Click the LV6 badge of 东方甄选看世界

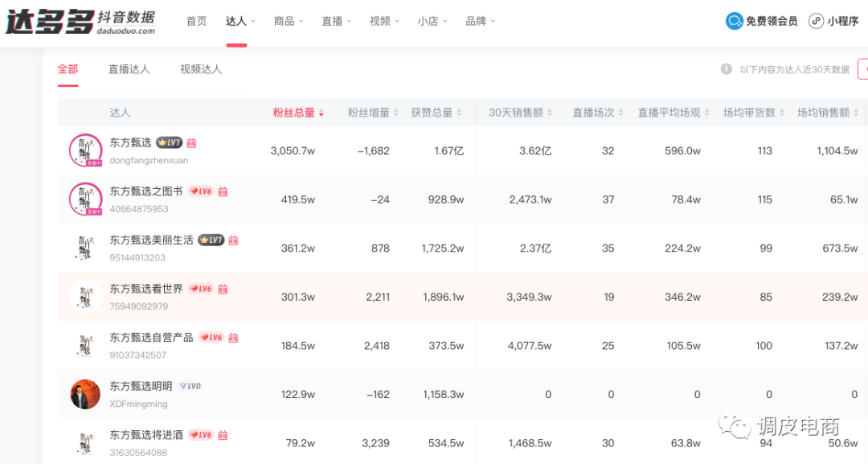pyautogui.click(x=200, y=289)
